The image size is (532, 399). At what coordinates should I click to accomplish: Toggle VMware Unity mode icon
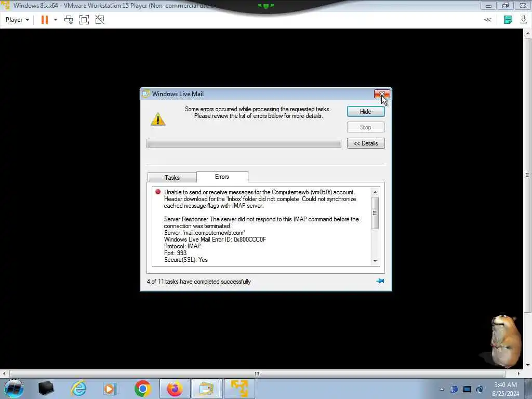click(100, 20)
